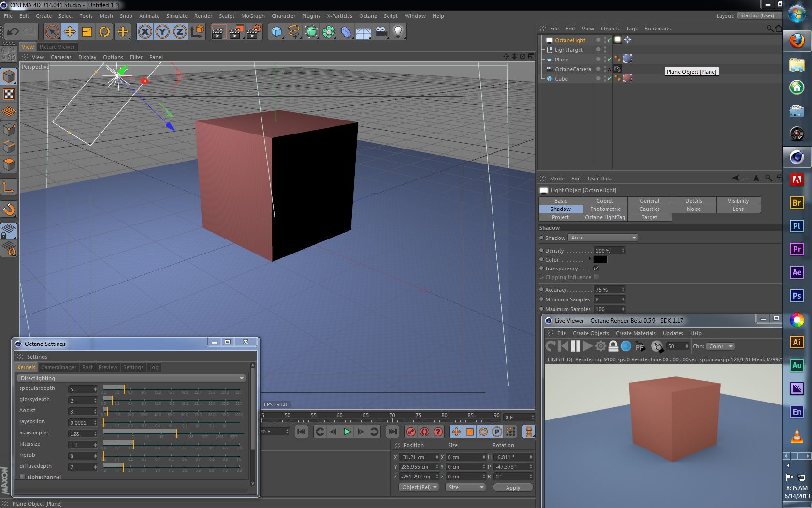Click the red material tag on the Cube row
Viewport: 812px width, 508px height.
pos(627,78)
